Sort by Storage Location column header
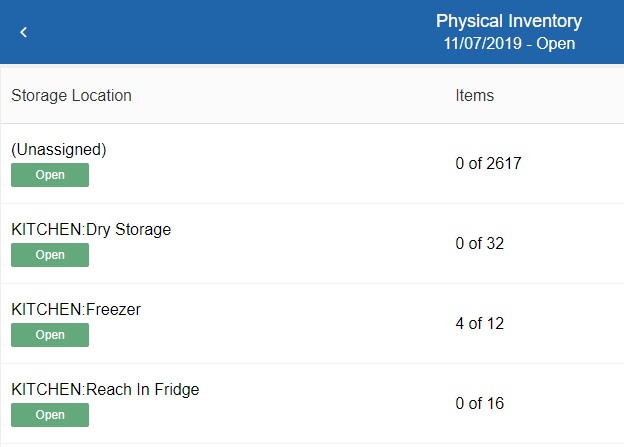The width and height of the screenshot is (624, 447). (x=71, y=96)
